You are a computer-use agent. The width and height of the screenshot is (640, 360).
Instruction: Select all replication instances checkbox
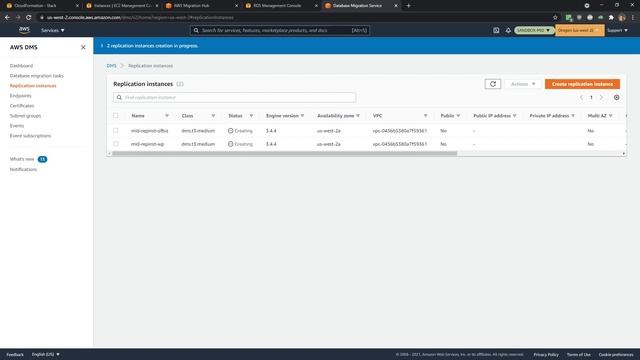116,116
